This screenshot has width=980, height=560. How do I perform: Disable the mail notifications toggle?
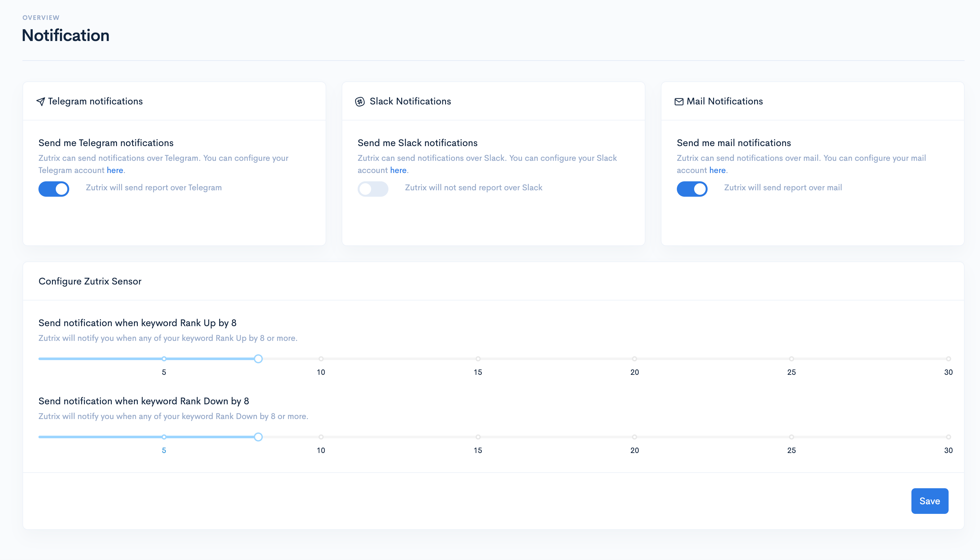pyautogui.click(x=692, y=189)
